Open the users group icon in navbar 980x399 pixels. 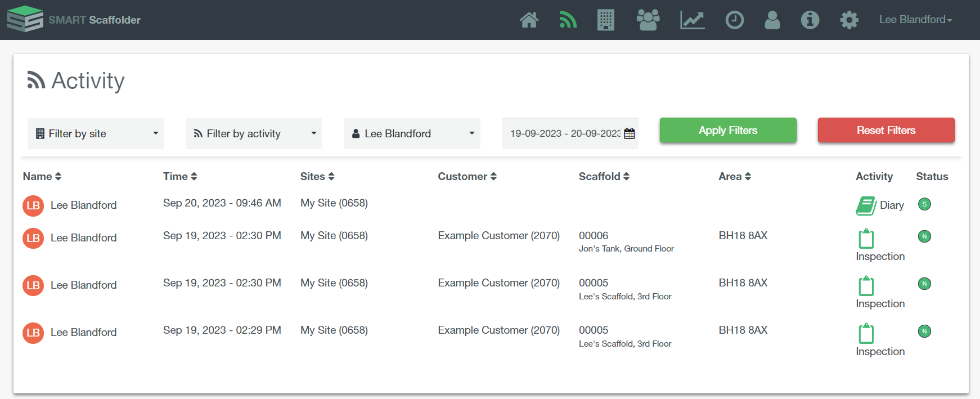coord(648,20)
